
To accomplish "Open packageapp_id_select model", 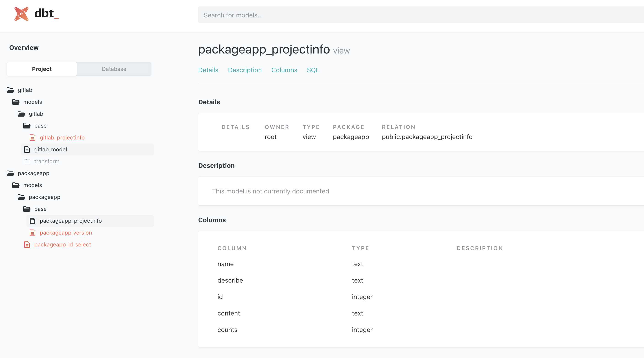I will click(x=62, y=245).
